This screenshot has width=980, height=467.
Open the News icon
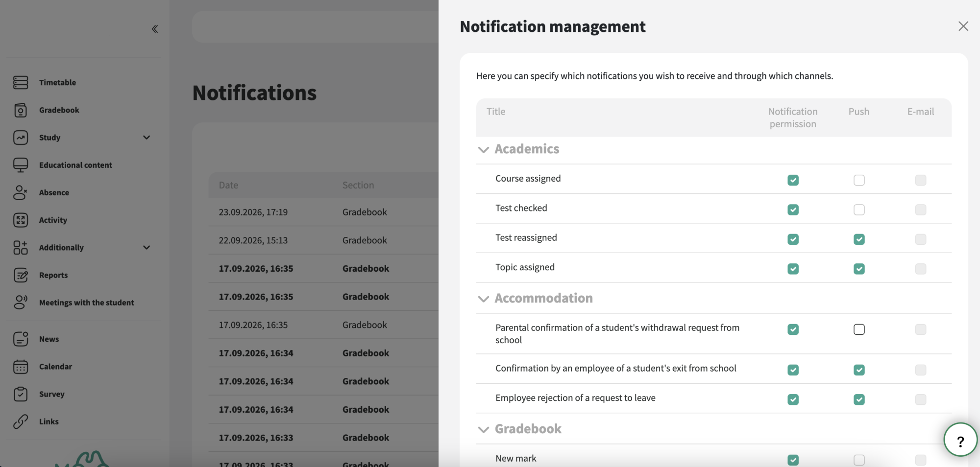coord(21,339)
